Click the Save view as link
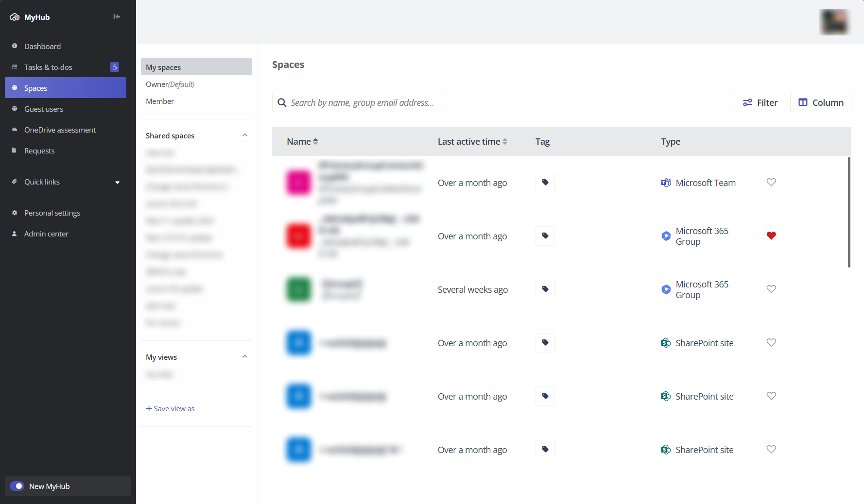Viewport: 864px width, 504px height. [170, 409]
